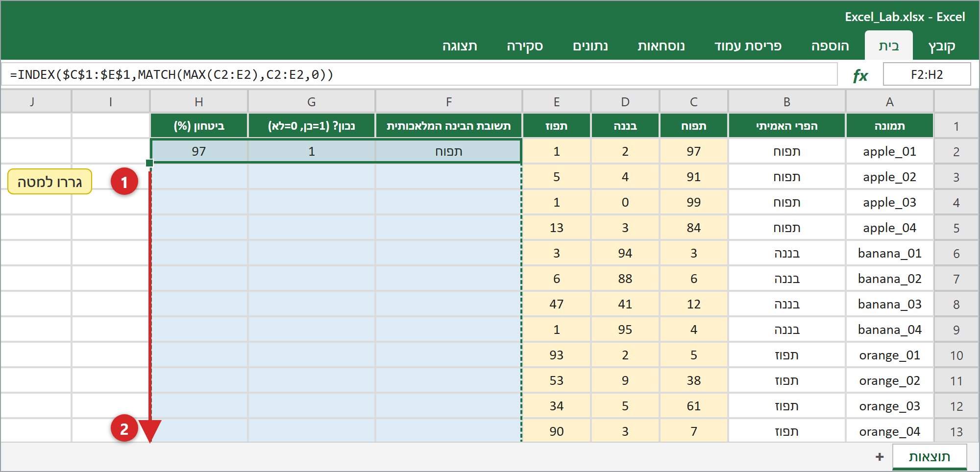
Task: Select column C header
Action: tap(694, 102)
